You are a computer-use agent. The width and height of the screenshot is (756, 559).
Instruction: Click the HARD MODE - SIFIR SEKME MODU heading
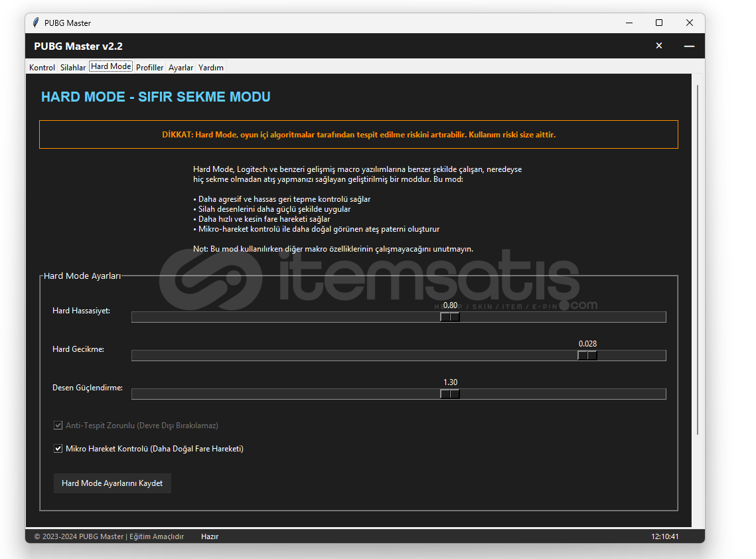tap(156, 97)
